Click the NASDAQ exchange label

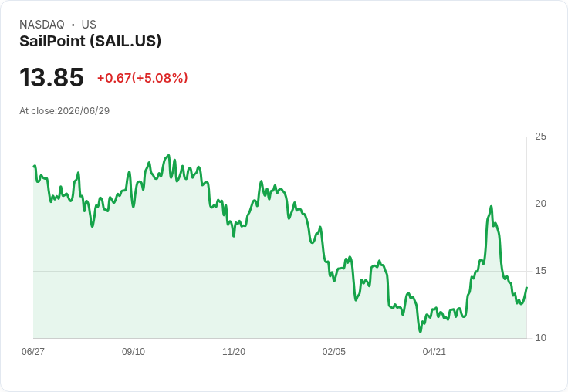point(42,25)
